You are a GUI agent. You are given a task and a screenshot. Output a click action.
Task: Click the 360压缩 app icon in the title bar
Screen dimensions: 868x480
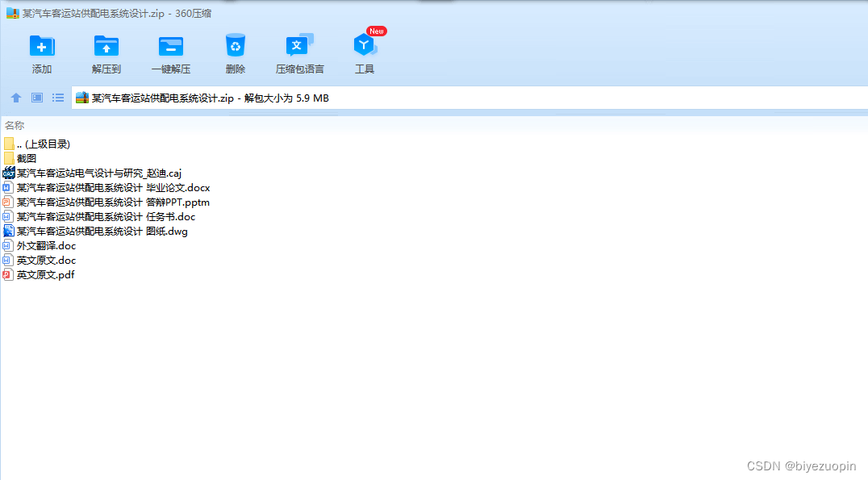[x=13, y=13]
